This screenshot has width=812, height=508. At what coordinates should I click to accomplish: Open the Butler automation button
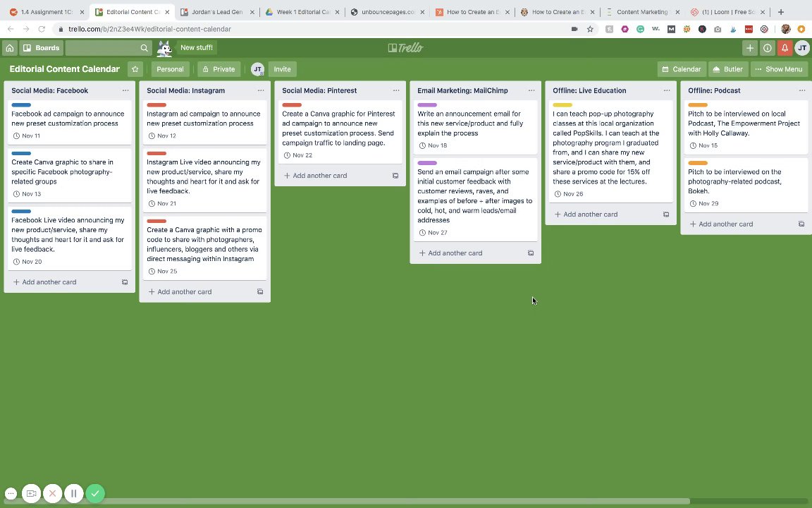click(728, 69)
